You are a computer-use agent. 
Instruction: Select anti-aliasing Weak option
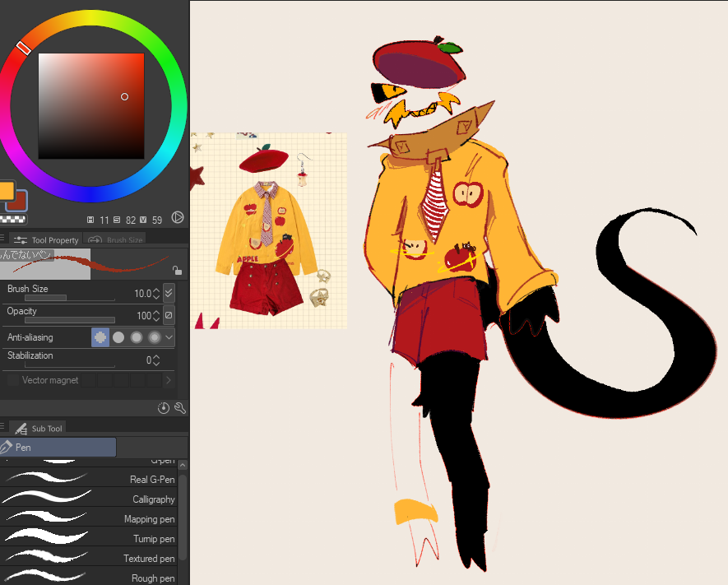click(x=118, y=337)
